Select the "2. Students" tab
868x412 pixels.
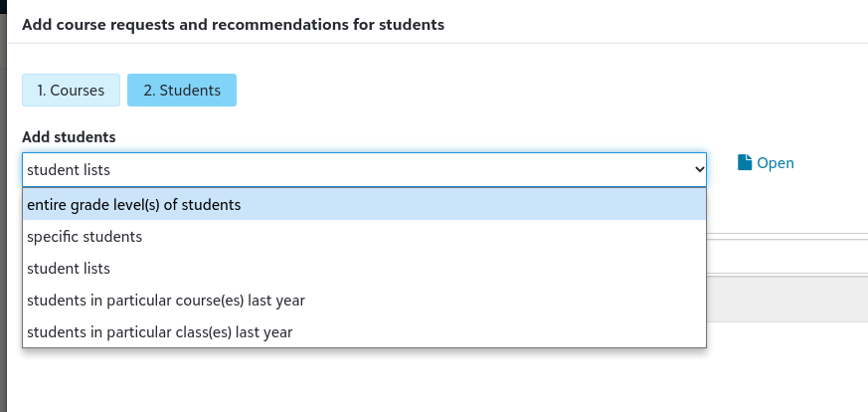[x=181, y=90]
